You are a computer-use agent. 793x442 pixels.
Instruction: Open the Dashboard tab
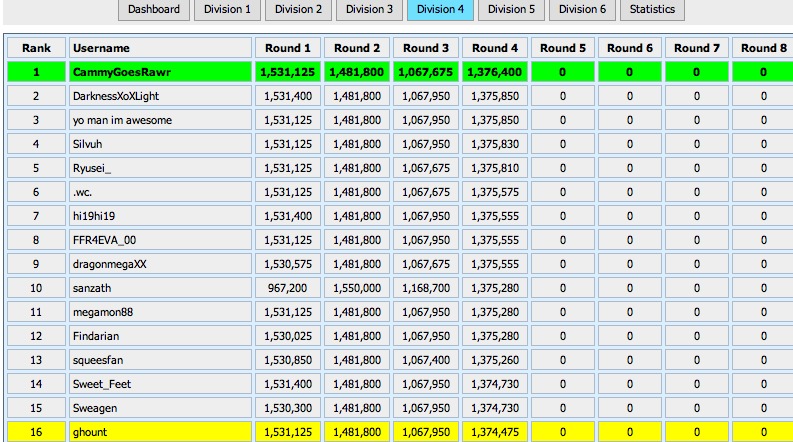point(154,10)
